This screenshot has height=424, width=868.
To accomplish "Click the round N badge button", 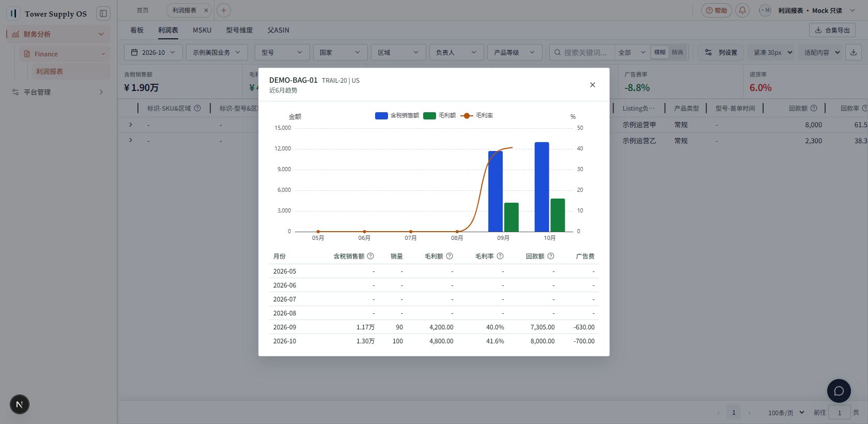I will (x=20, y=404).
